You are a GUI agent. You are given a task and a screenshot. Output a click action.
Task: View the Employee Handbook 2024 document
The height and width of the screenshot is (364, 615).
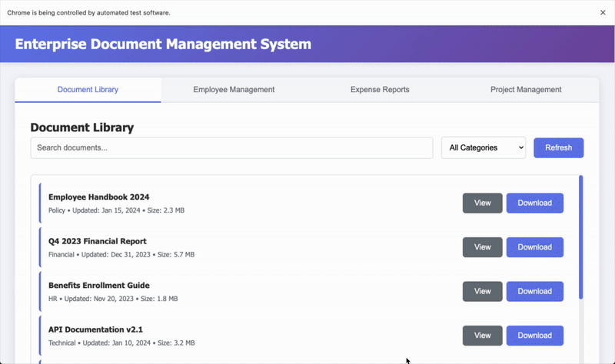coord(482,203)
